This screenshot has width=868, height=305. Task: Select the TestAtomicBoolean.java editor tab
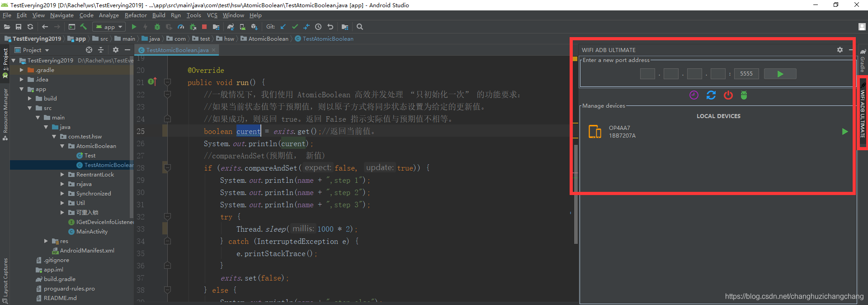coord(177,50)
